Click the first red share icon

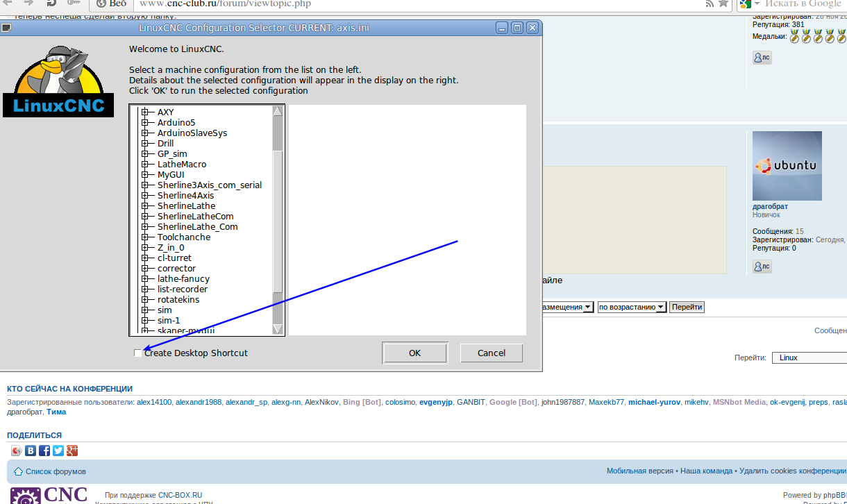[x=17, y=451]
